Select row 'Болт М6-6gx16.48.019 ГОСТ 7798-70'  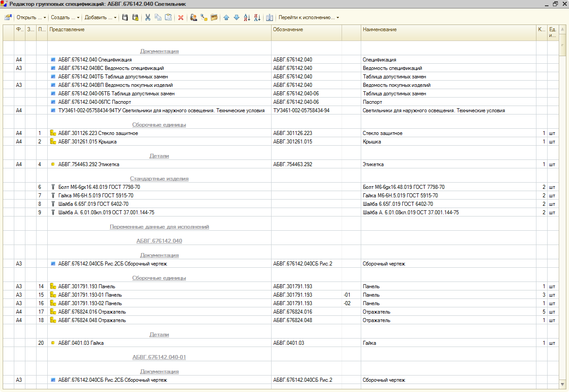coord(99,187)
